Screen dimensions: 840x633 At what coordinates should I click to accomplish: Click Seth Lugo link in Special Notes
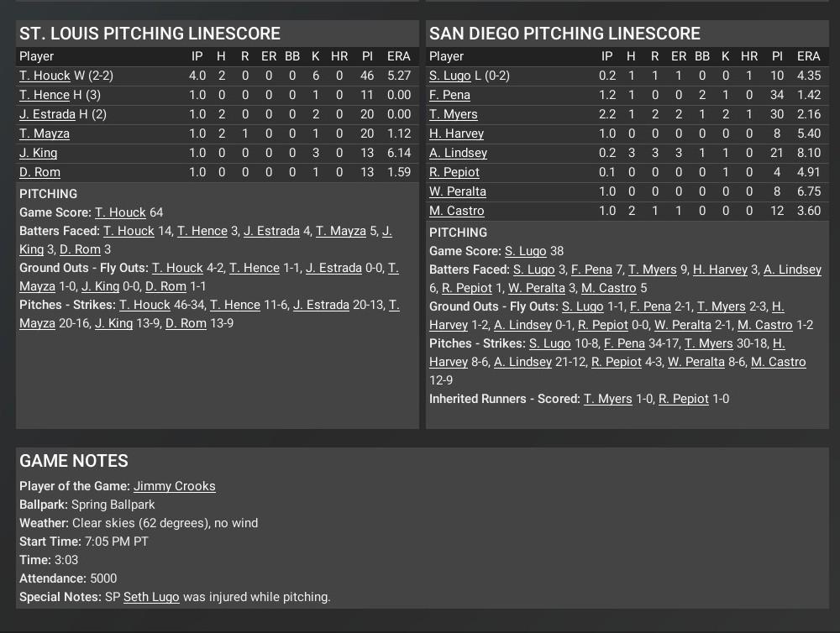point(151,597)
